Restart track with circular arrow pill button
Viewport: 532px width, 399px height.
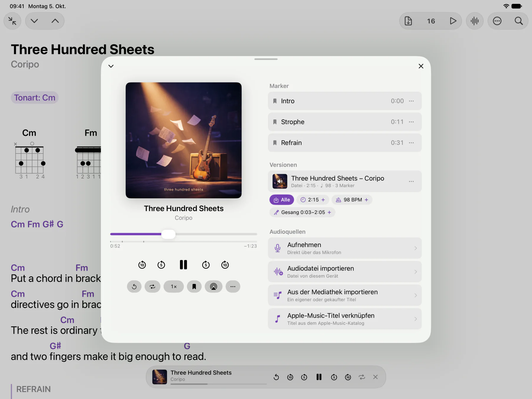coord(134,287)
